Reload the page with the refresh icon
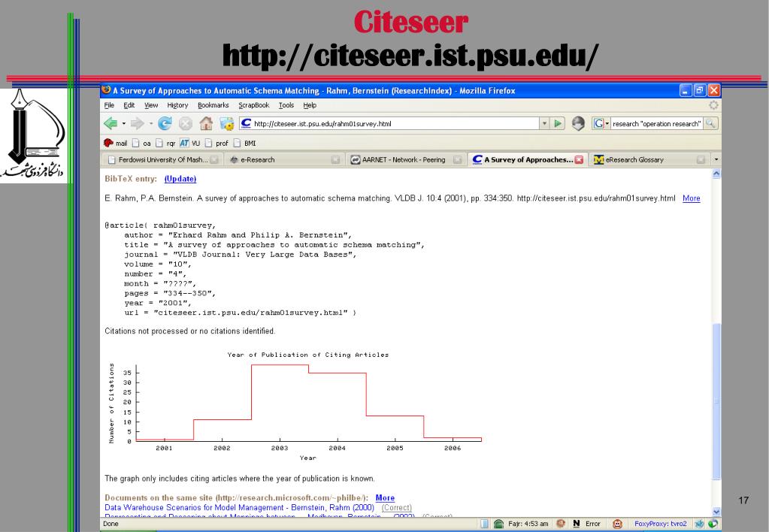Image resolution: width=769 pixels, height=532 pixels. (165, 123)
